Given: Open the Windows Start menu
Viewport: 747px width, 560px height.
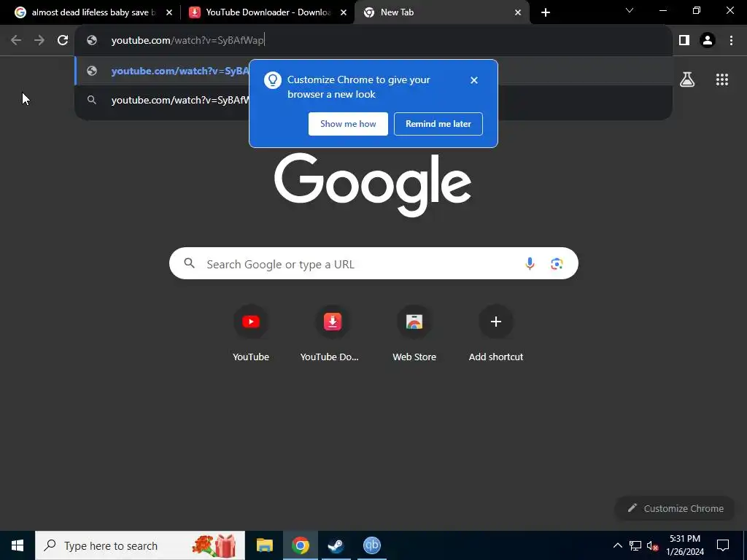Looking at the screenshot, I should coord(18,545).
